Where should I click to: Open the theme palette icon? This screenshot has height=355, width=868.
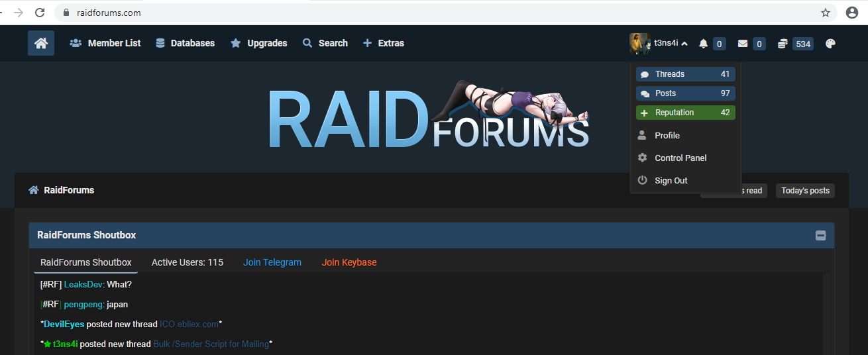click(x=831, y=44)
